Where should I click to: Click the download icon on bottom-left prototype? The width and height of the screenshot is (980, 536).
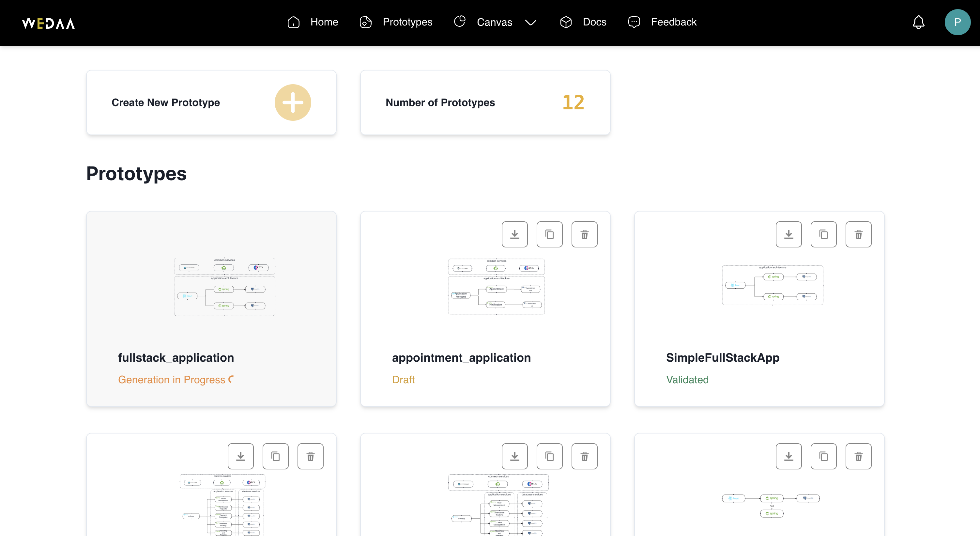tap(240, 456)
